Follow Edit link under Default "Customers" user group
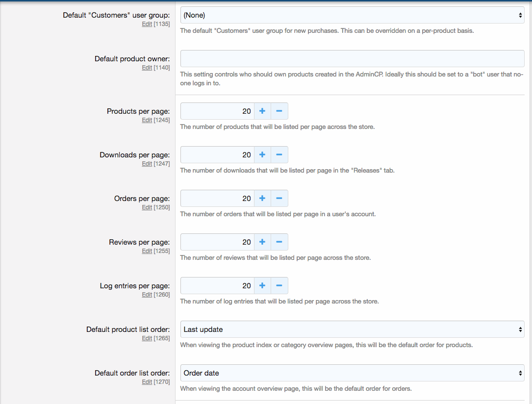This screenshot has height=404, width=532. pyautogui.click(x=147, y=24)
